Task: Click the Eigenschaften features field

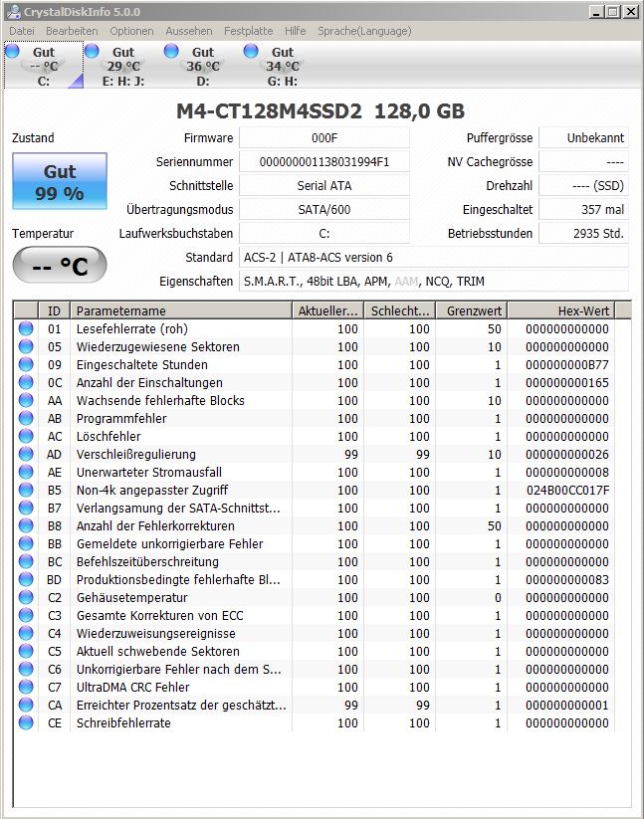Action: point(434,281)
